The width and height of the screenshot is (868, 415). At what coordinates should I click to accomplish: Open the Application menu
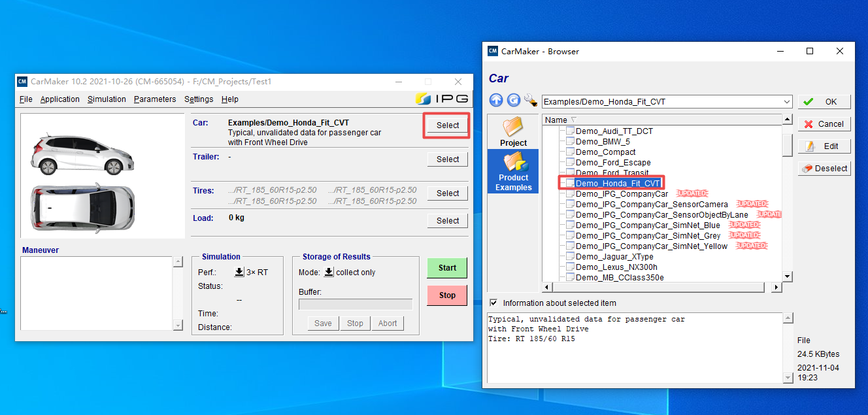(60, 99)
